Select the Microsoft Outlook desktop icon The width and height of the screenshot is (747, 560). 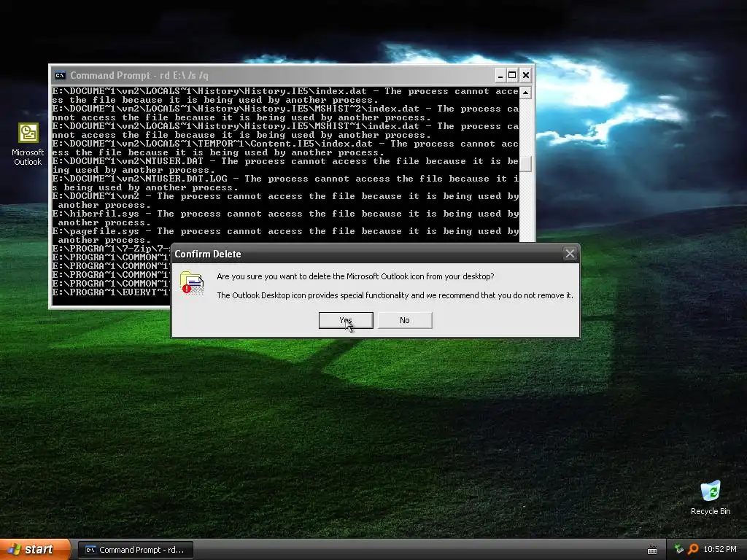click(28, 144)
